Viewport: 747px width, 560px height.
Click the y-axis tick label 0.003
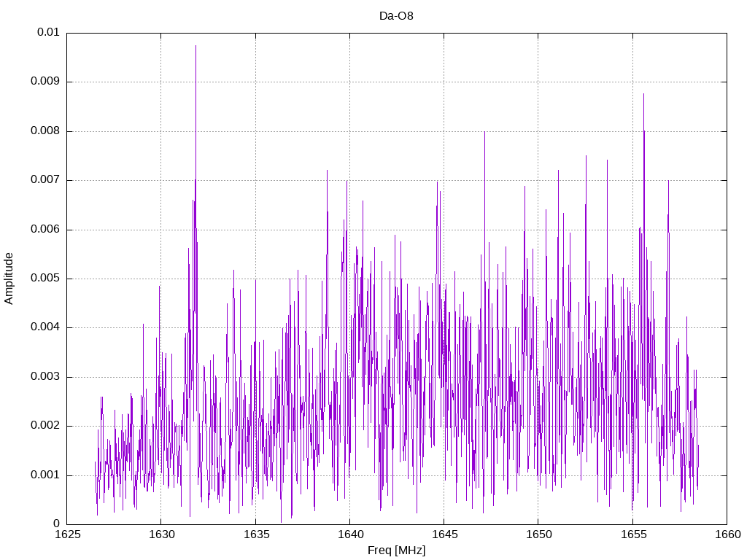[45, 377]
